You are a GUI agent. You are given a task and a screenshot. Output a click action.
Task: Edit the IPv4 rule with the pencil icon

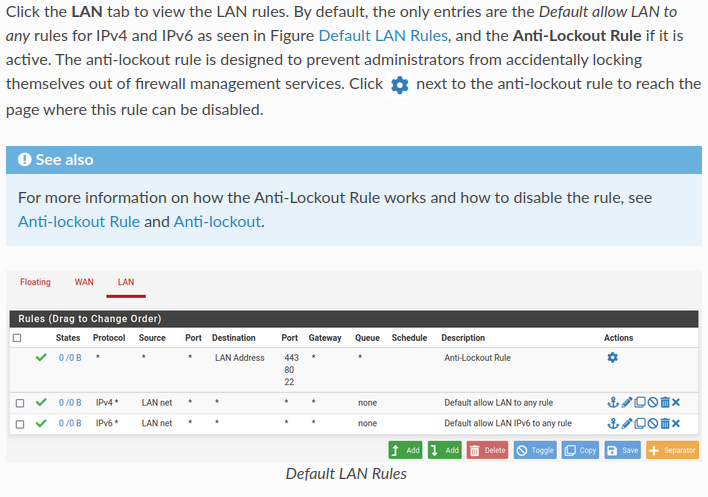(626, 403)
